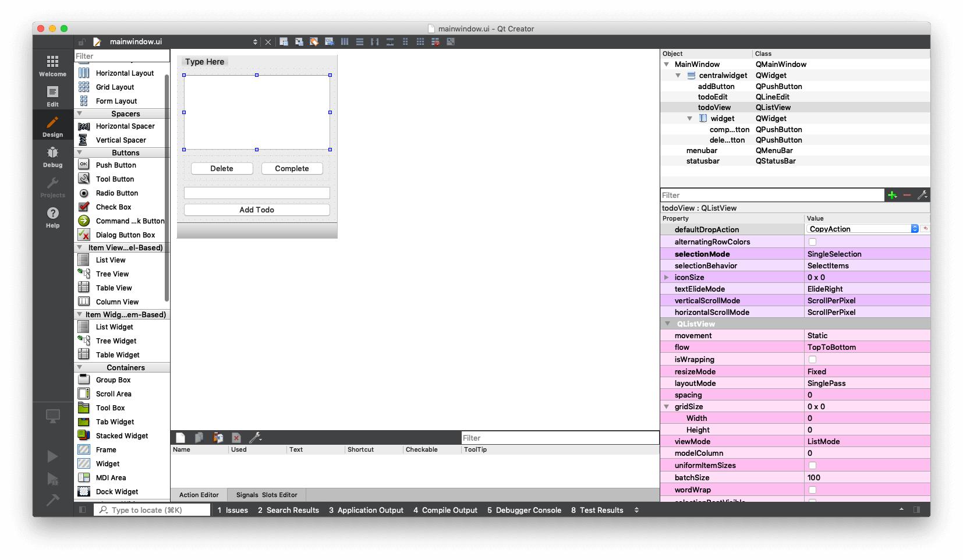Toggle uniformItemSizes checkbox

point(812,465)
